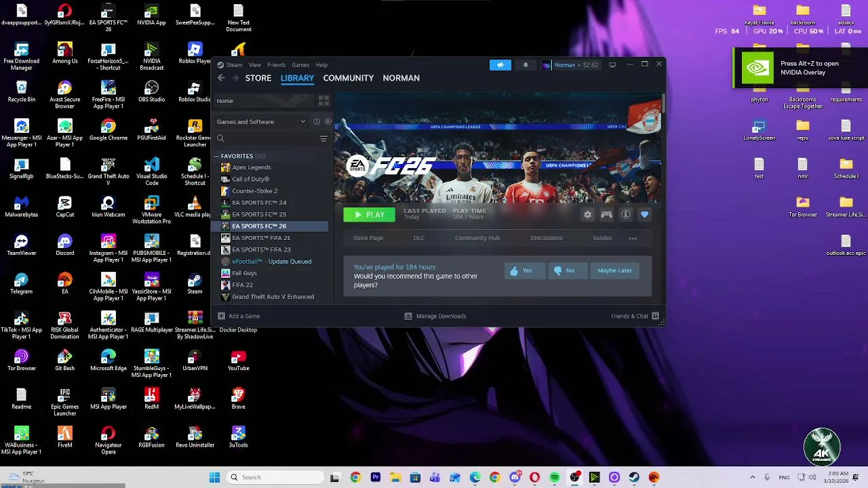
Task: Show hidden system tray icons chevron
Action: (x=752, y=478)
